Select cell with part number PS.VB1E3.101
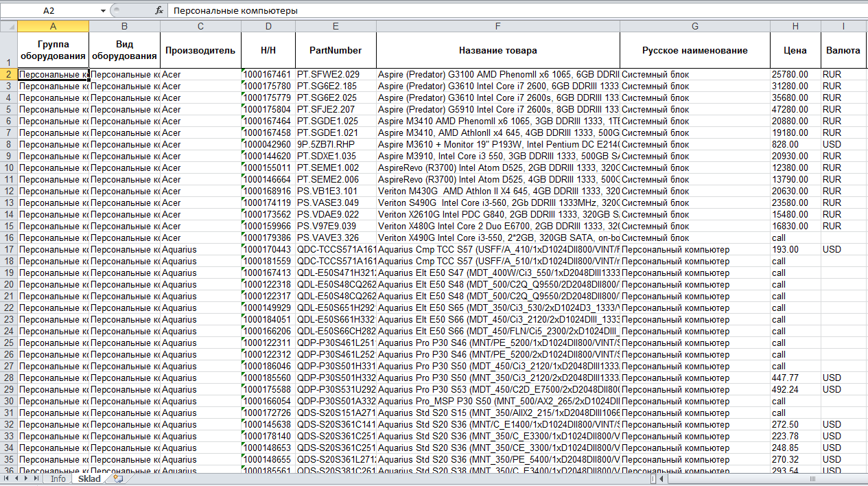 [336, 191]
